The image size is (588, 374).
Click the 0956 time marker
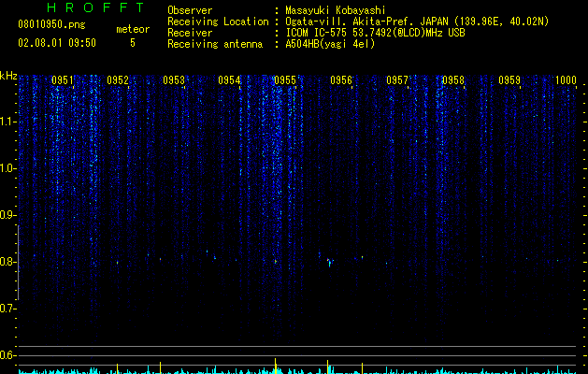tap(341, 80)
